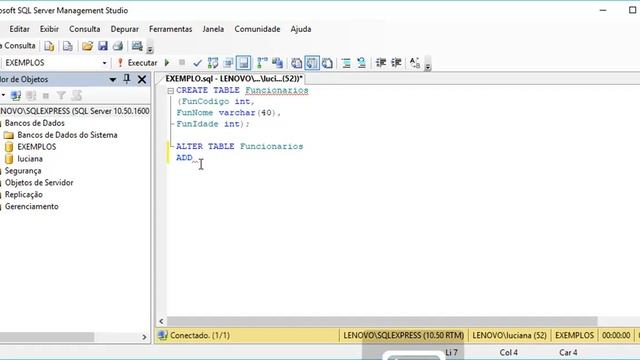This screenshot has height=360, width=640.
Task: Toggle auto-hide pin on Object Explorer
Action: click(127, 79)
